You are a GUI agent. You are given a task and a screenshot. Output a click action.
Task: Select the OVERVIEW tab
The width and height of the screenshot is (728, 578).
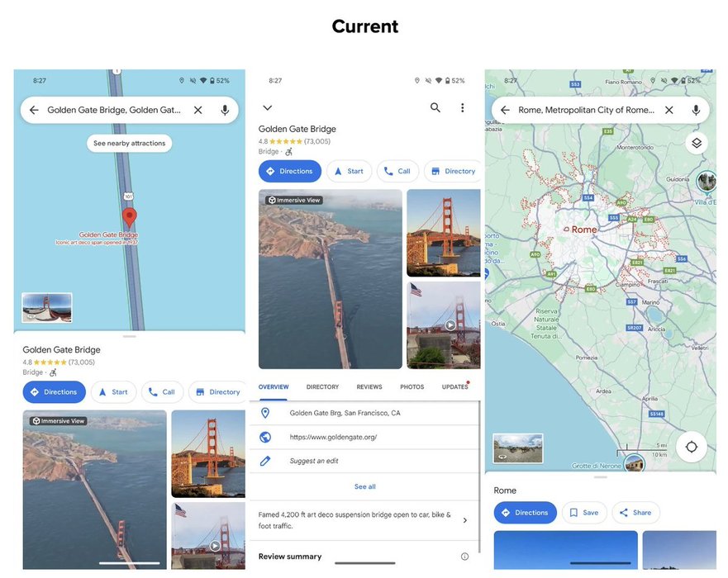point(274,387)
